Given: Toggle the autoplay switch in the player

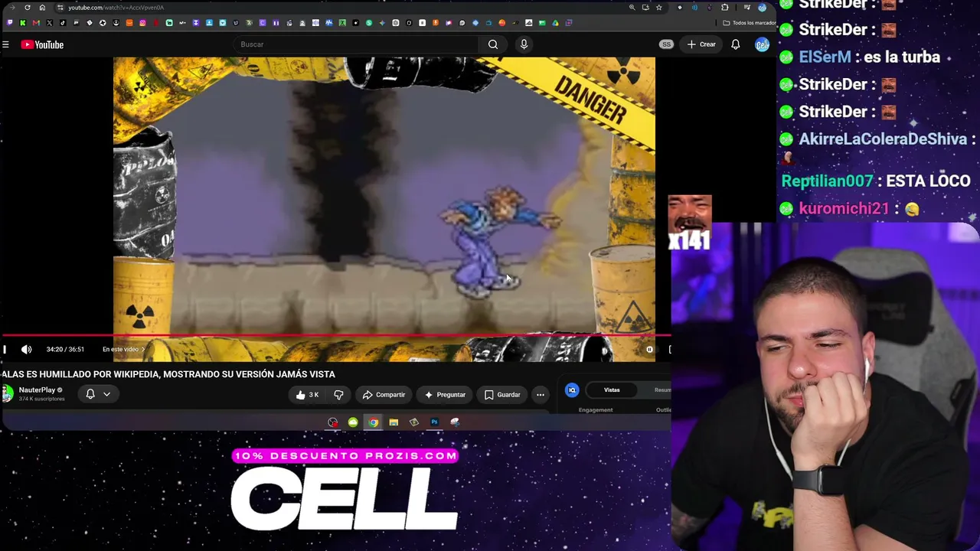Looking at the screenshot, I should 649,350.
